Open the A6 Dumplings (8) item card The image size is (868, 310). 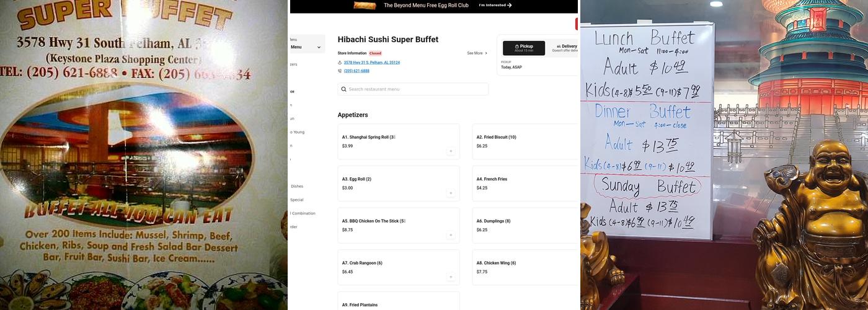click(526, 226)
